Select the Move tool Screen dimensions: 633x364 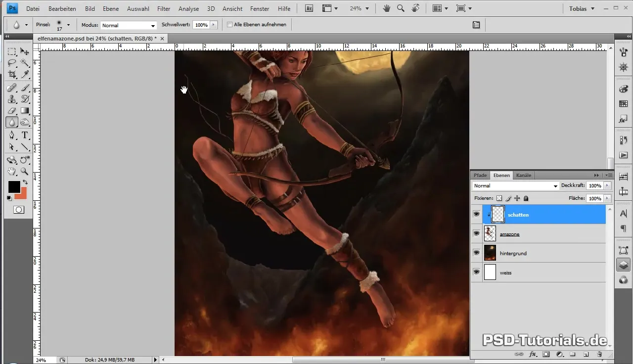25,51
